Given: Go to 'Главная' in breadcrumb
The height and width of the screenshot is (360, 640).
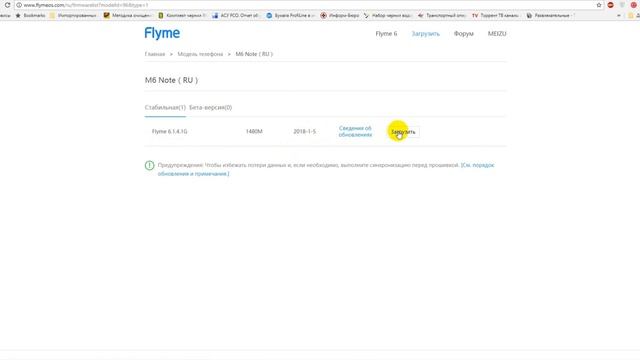Looking at the screenshot, I should (x=155, y=54).
